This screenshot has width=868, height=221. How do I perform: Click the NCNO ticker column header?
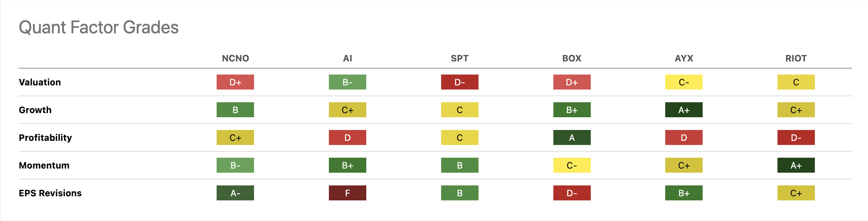pyautogui.click(x=235, y=58)
